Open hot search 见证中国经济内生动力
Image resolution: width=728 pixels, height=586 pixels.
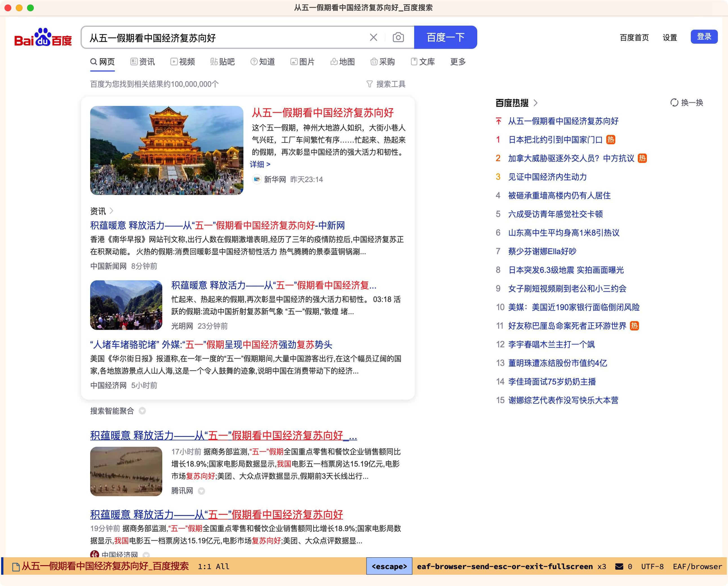tap(547, 177)
